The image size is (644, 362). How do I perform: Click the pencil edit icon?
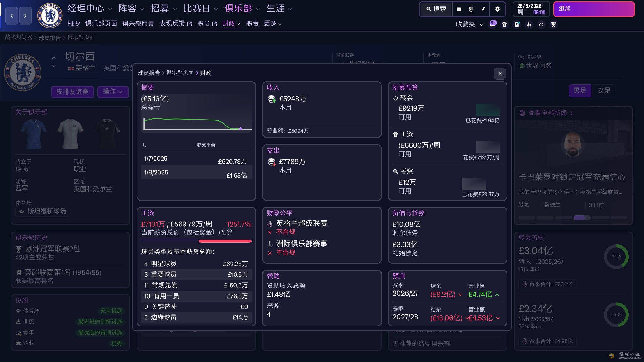coord(483,9)
